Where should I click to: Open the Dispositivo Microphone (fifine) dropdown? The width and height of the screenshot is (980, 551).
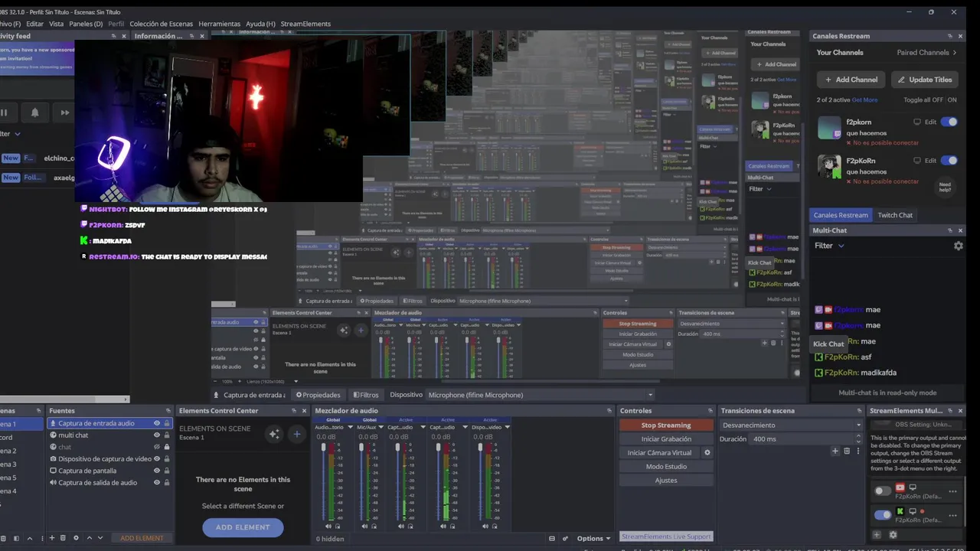pos(540,395)
